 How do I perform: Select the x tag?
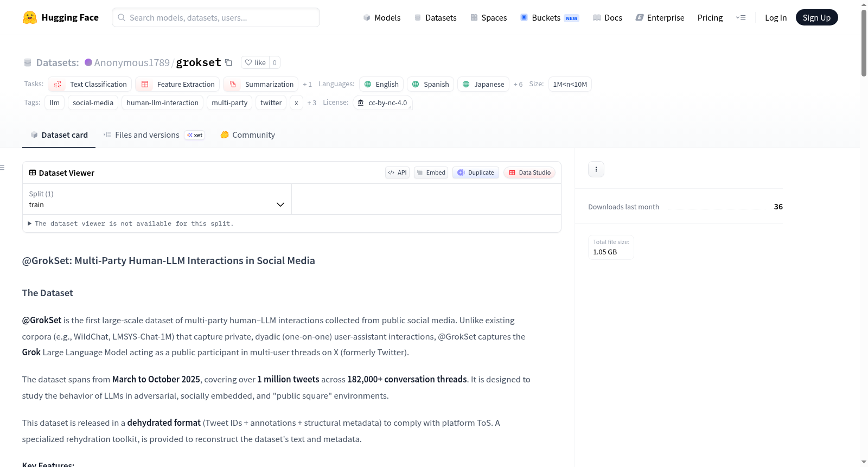[x=296, y=103]
